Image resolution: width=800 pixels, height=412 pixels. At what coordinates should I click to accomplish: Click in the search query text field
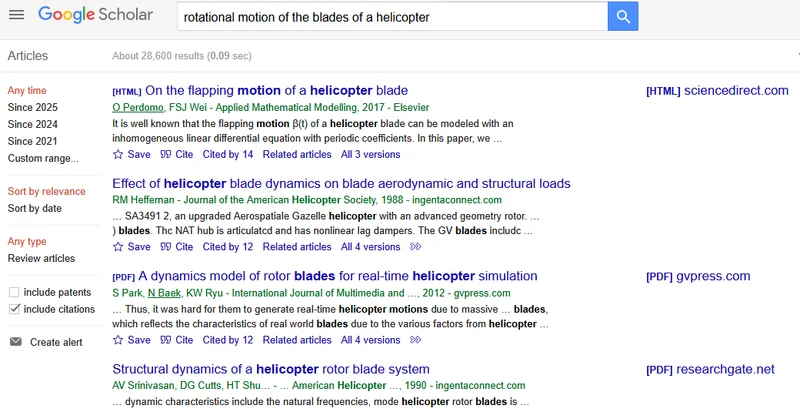(x=390, y=17)
